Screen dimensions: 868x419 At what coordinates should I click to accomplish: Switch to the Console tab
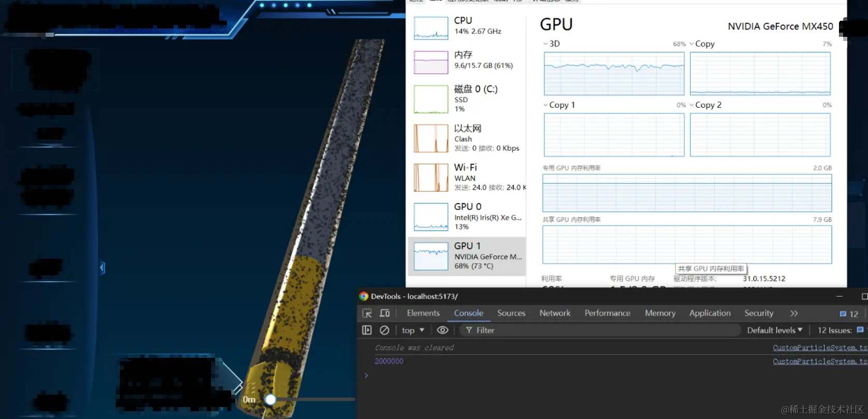(469, 313)
